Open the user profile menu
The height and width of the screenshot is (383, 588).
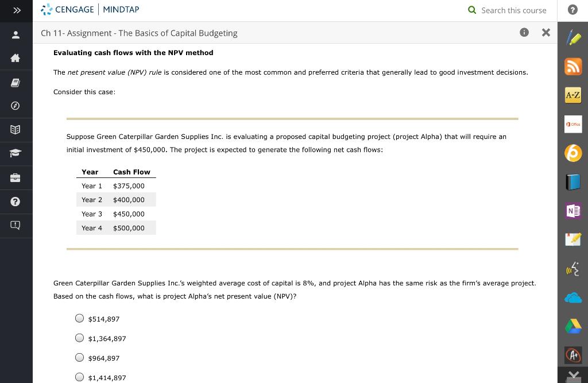coord(16,34)
